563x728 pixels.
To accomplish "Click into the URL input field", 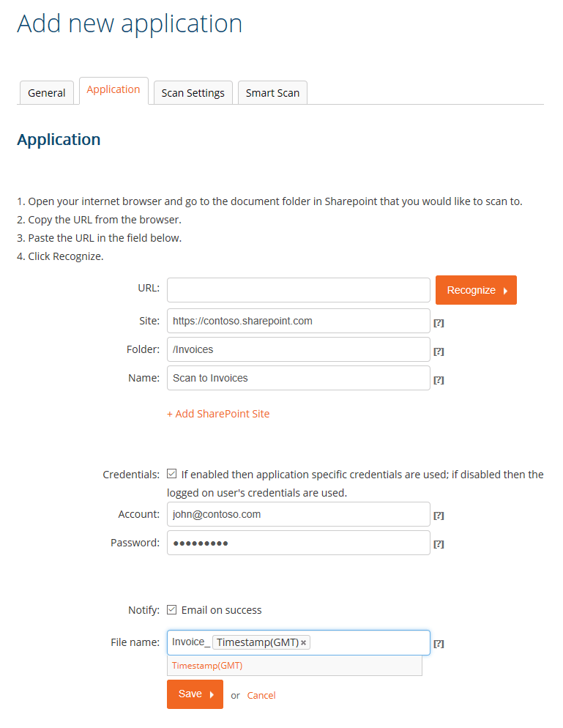I will [x=299, y=290].
